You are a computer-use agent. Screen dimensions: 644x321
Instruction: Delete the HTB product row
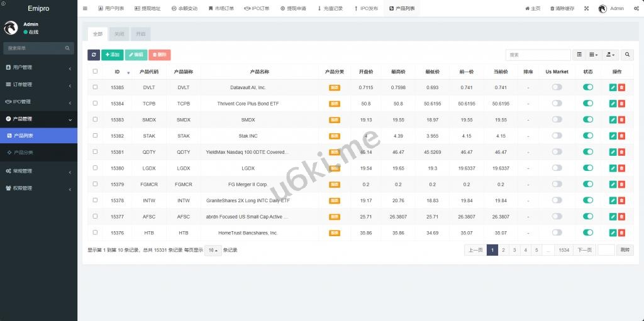(x=621, y=232)
